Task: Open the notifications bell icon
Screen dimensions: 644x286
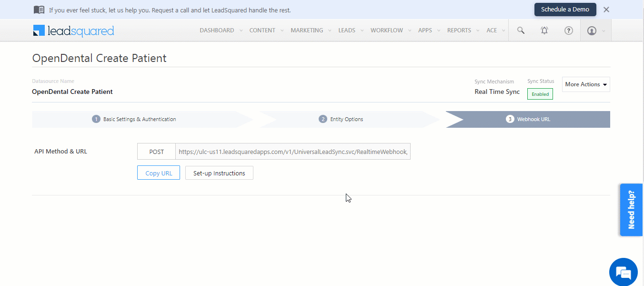Action: 544,30
